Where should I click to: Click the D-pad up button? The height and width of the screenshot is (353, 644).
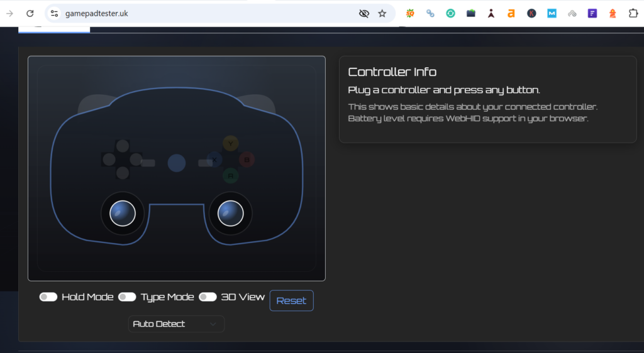(123, 146)
